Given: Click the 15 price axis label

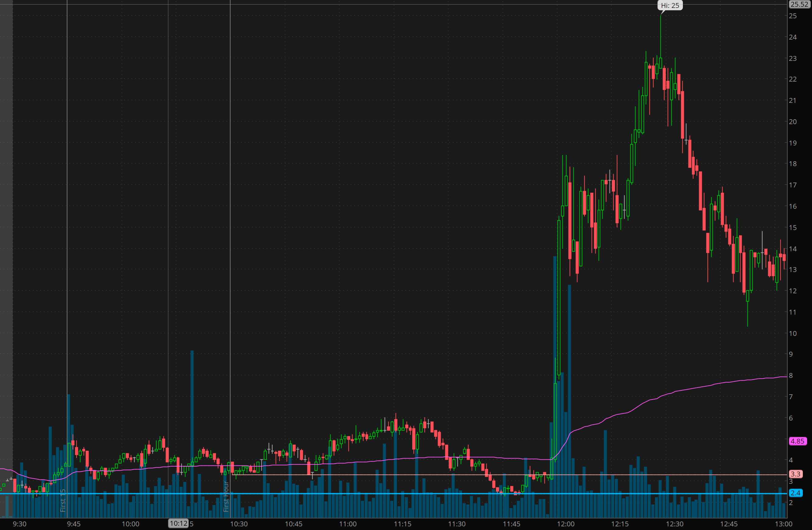Looking at the screenshot, I should click(793, 228).
